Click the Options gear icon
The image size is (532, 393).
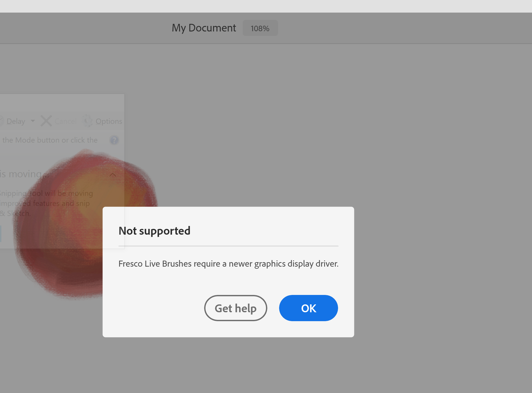tap(88, 121)
